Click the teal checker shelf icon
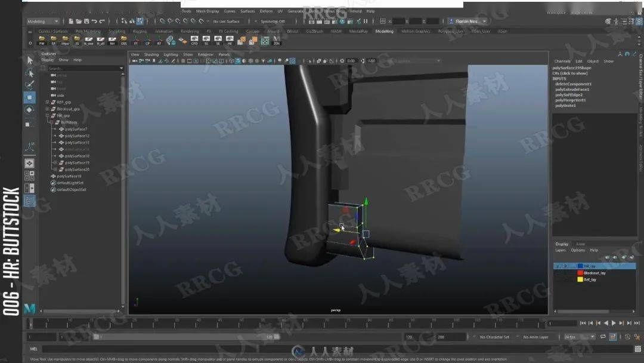The image size is (644, 363). 265,40
